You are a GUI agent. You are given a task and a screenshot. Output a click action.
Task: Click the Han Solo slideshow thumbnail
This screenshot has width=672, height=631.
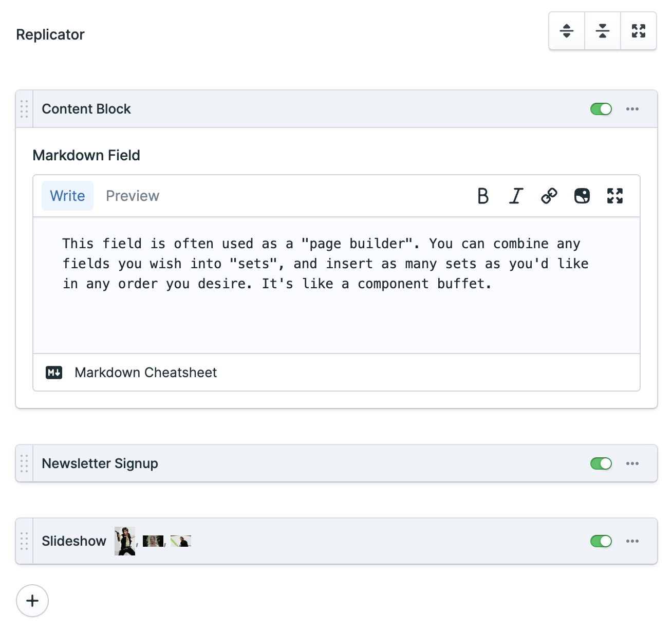(x=124, y=541)
